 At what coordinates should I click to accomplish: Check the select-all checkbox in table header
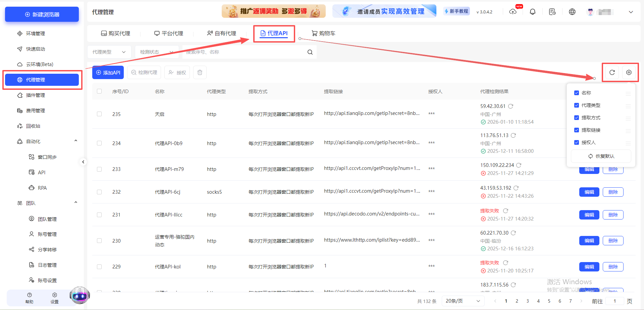coord(99,91)
